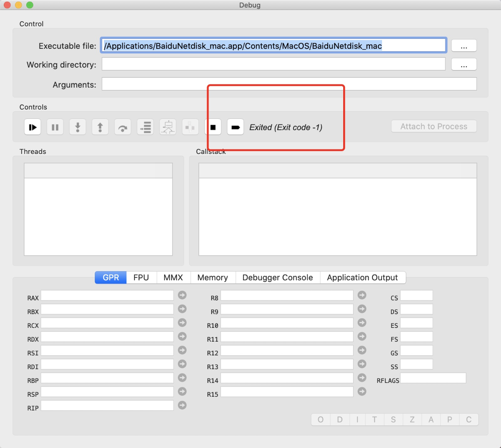Click the CS segment register field
This screenshot has width=501, height=448.
pos(417,295)
